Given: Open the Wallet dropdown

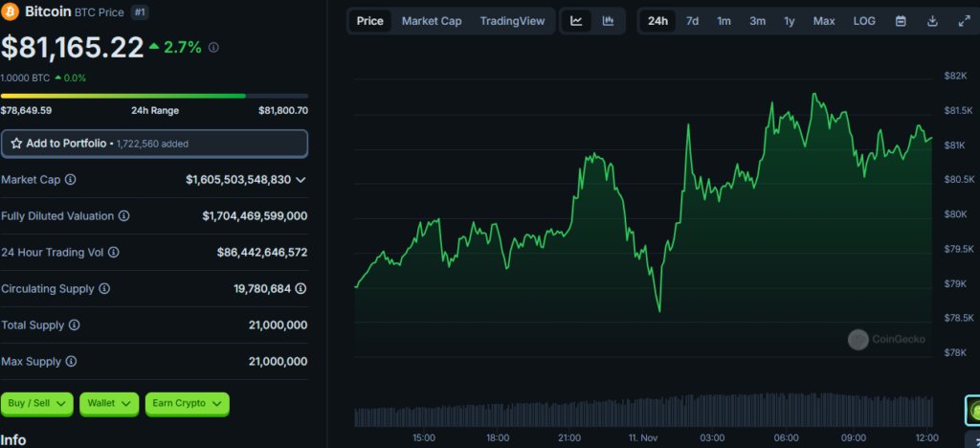Looking at the screenshot, I should [x=109, y=404].
